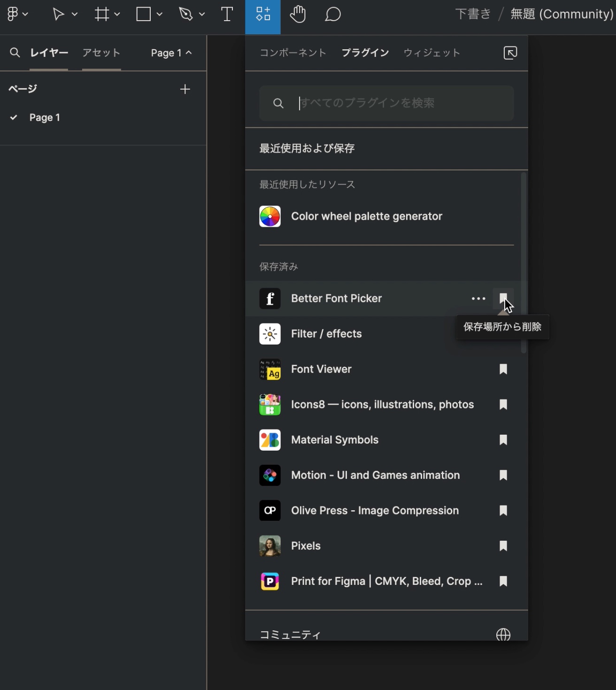
Task: Click the Motion plugin icon
Action: coord(270,475)
